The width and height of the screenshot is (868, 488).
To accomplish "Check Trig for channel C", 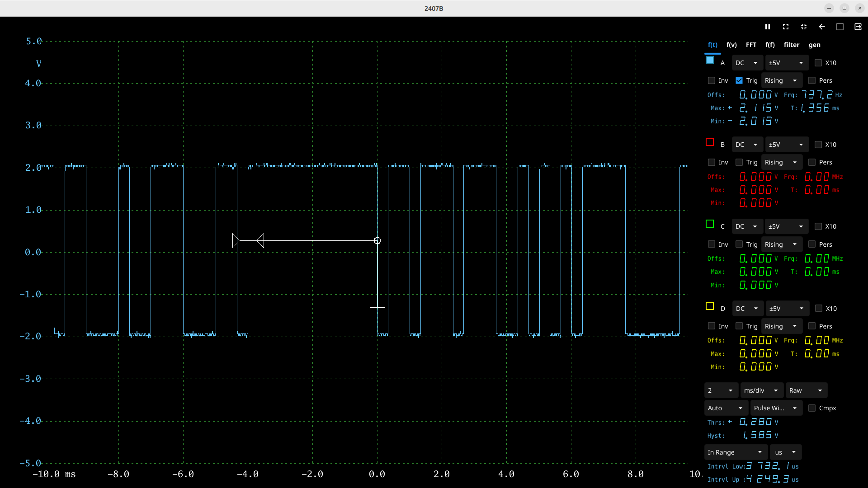I will click(x=739, y=244).
